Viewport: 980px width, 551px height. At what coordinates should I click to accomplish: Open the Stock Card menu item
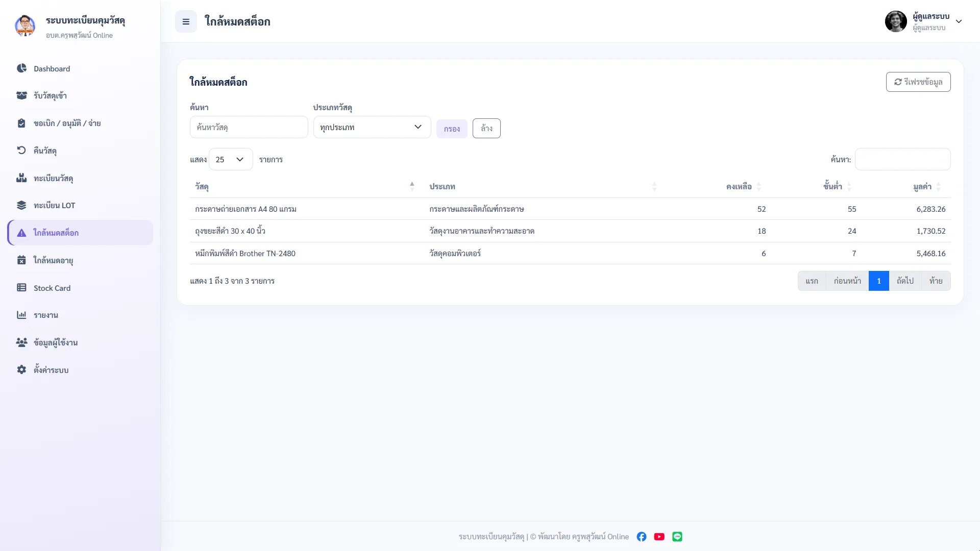click(x=80, y=288)
